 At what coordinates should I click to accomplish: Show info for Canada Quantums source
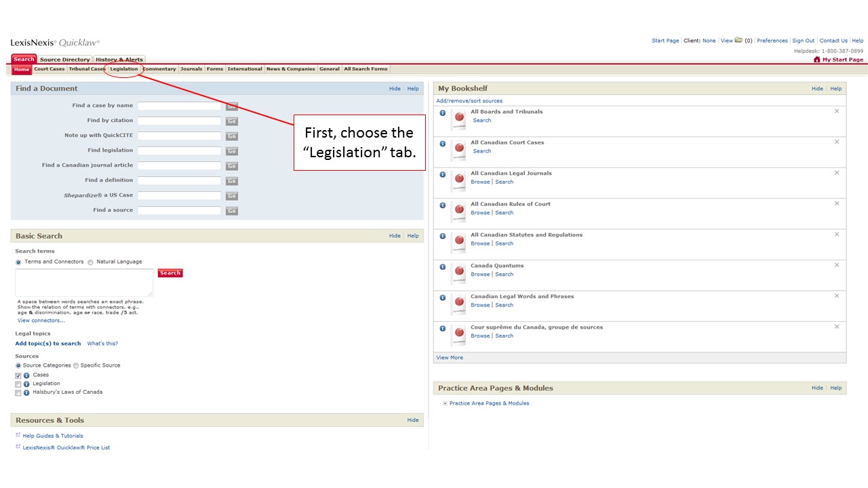pos(442,267)
